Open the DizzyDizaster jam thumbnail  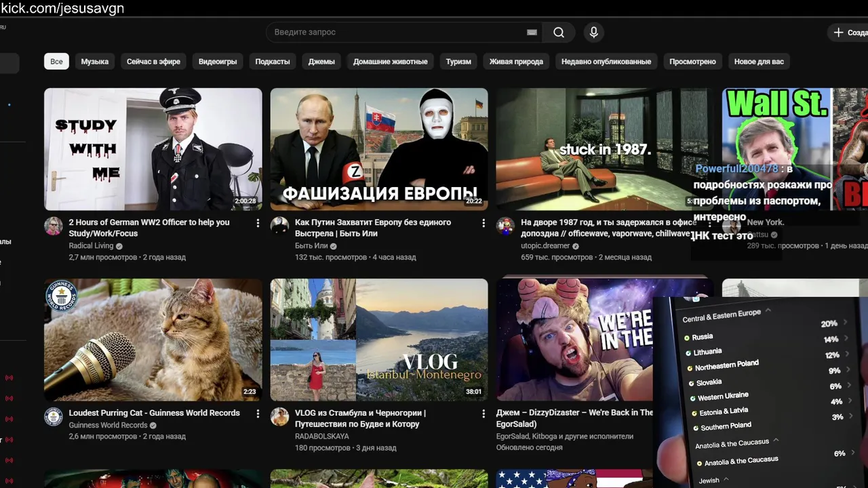coord(575,340)
